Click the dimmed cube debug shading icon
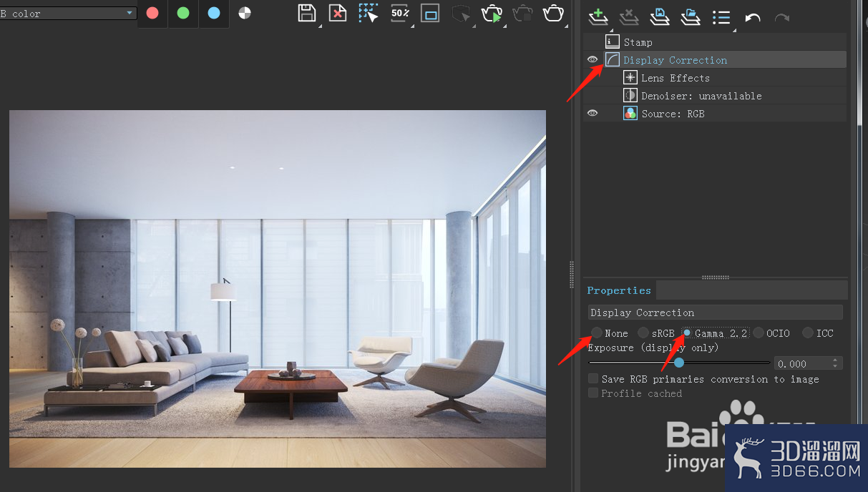This screenshot has height=492, width=868. 461,14
